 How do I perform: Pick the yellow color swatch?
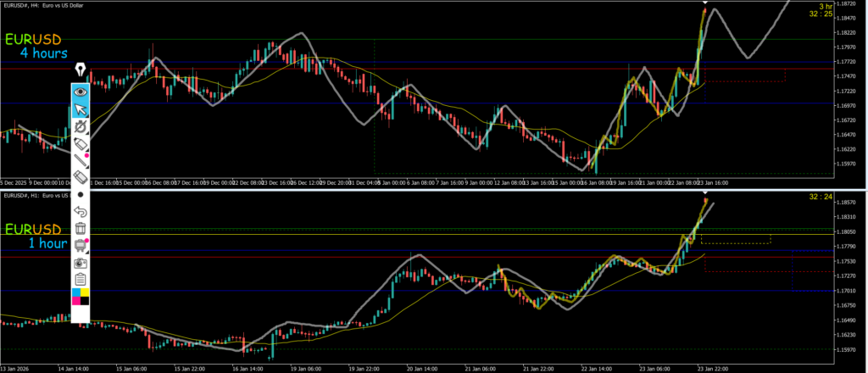point(86,292)
